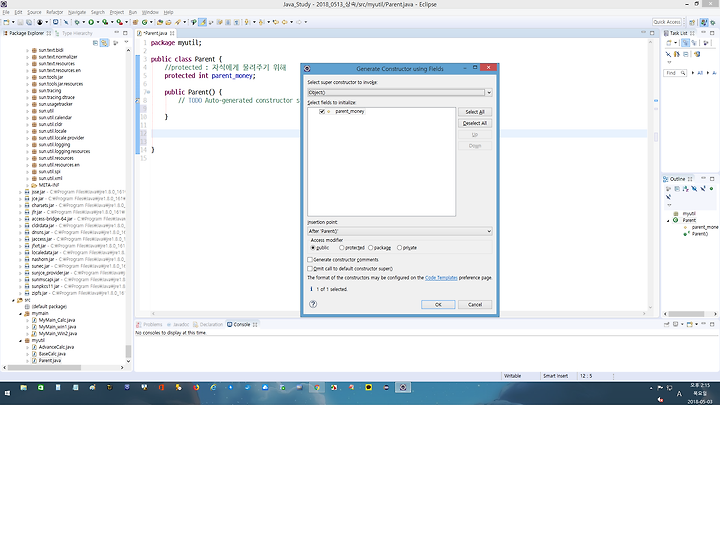Image resolution: width=720 pixels, height=544 pixels.
Task: Click the Cancel button in the dialog
Action: [x=475, y=304]
